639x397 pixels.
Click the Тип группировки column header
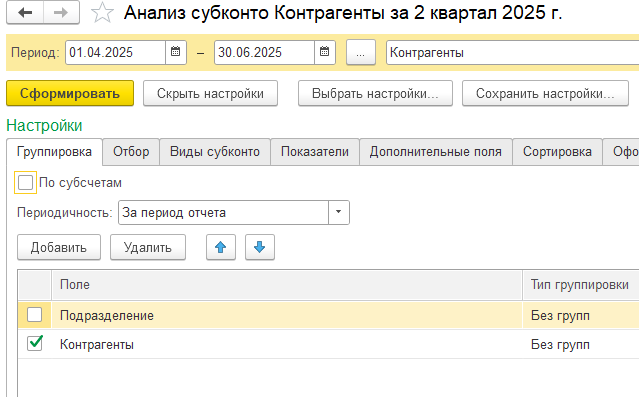tap(581, 284)
